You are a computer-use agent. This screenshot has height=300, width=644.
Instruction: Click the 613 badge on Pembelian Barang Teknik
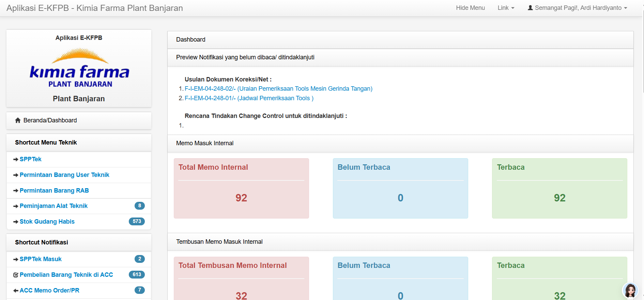coord(137,275)
